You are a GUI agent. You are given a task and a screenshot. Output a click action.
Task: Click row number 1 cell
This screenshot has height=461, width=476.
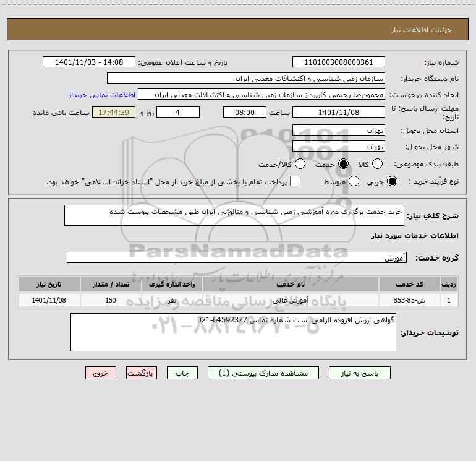point(449,300)
